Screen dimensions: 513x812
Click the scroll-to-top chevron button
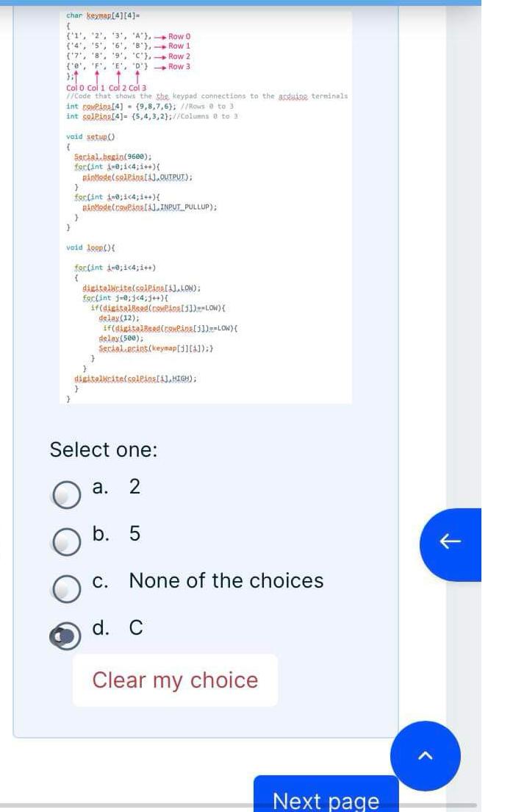[x=425, y=755]
